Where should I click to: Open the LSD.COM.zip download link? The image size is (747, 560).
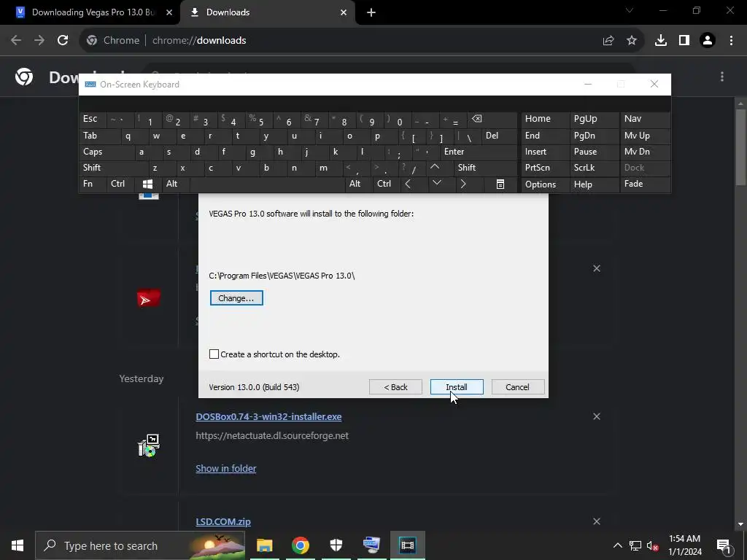223,521
